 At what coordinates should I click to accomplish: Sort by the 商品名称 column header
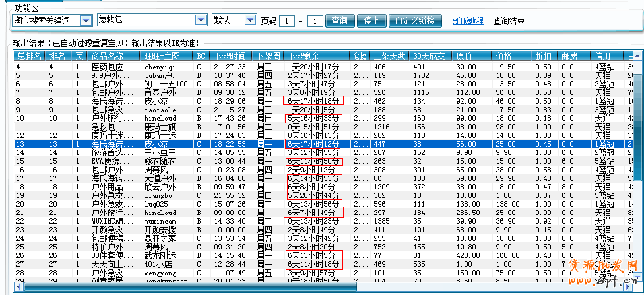coord(108,57)
